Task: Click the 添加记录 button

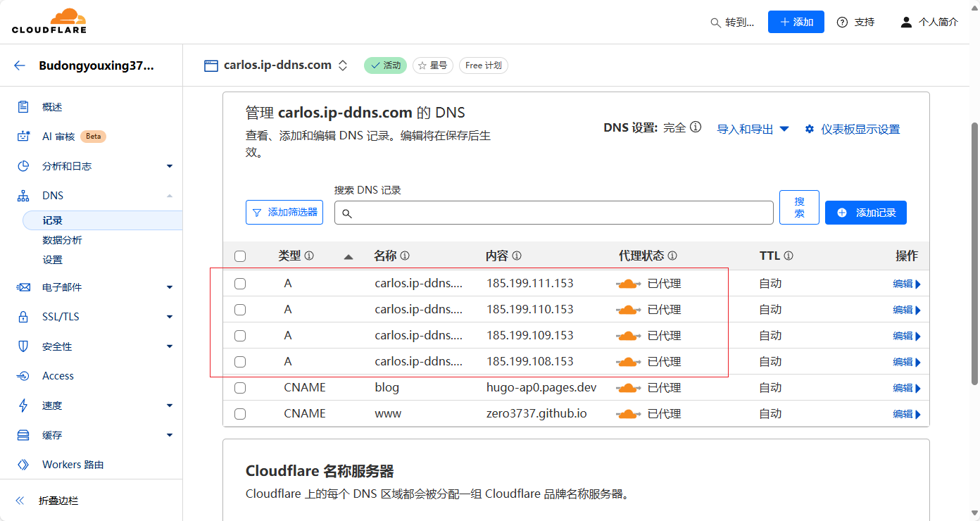Action: click(x=866, y=213)
